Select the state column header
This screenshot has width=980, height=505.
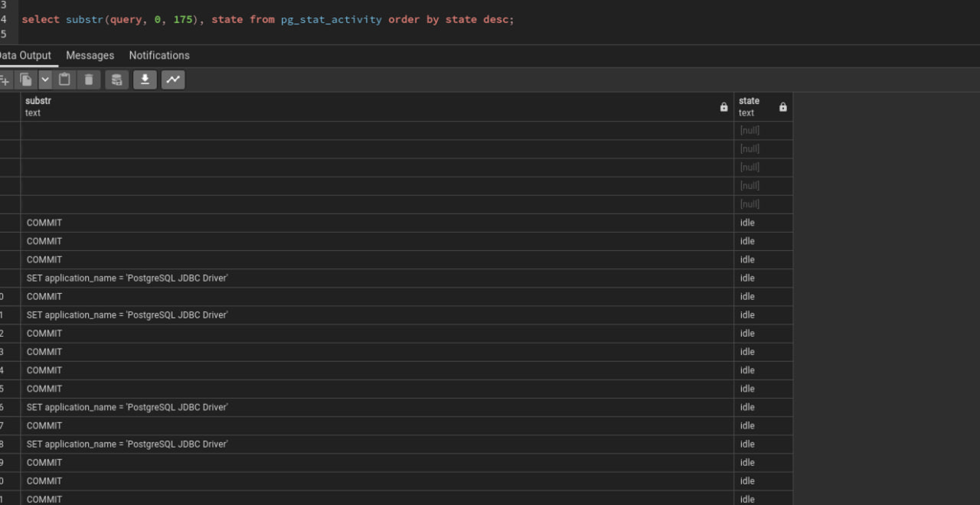(x=763, y=107)
